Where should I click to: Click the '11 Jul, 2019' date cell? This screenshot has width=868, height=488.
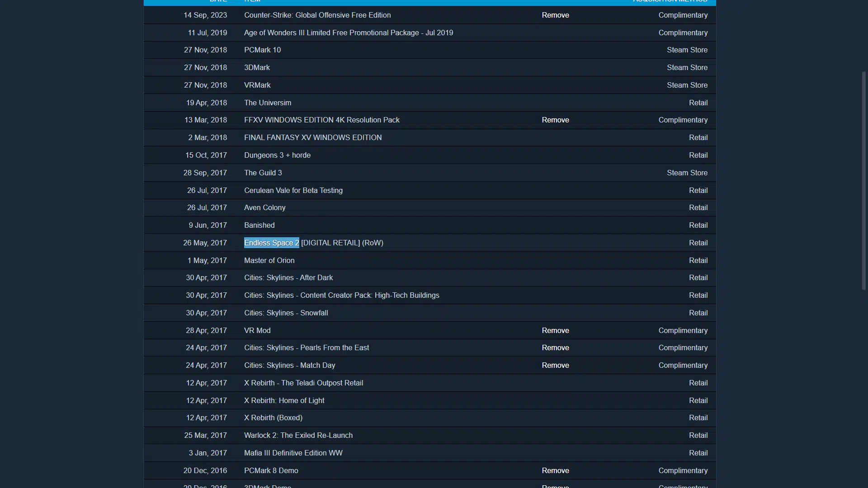207,33
